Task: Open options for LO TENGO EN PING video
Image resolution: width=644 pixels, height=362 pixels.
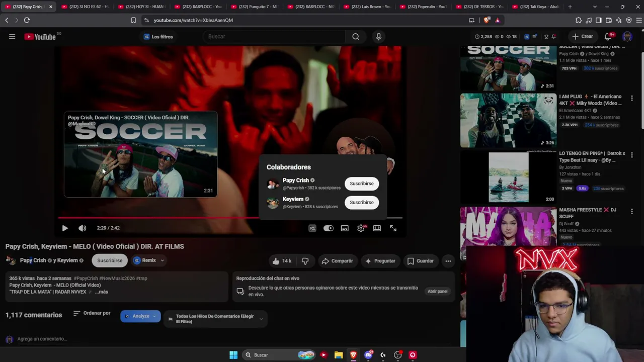Action: pos(632,155)
